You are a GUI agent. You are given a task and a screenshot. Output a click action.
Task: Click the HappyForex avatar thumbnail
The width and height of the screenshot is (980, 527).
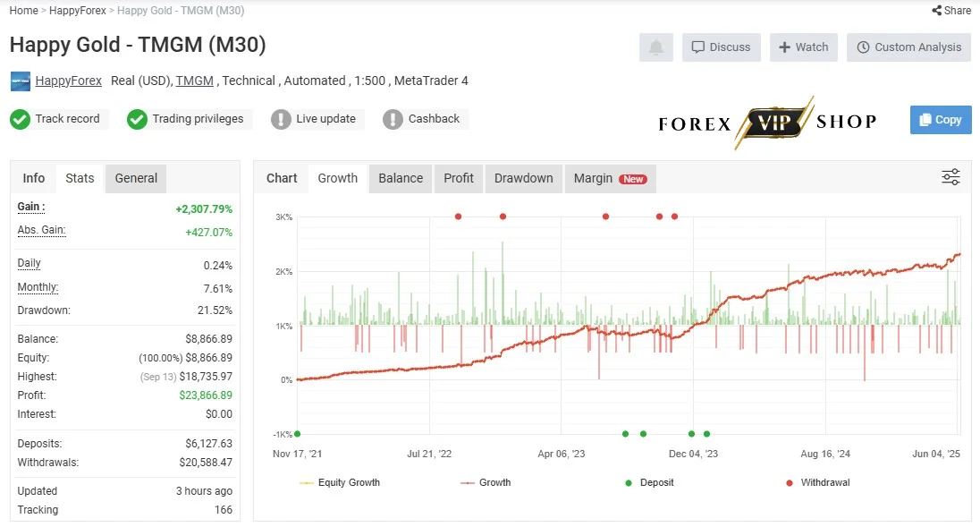tap(21, 81)
